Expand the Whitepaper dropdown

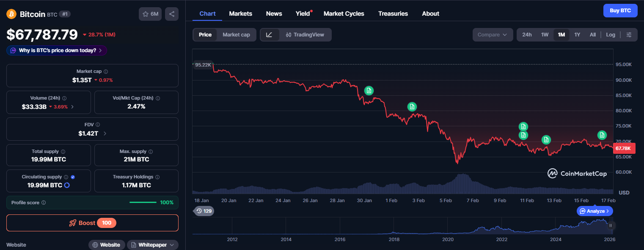(153, 245)
